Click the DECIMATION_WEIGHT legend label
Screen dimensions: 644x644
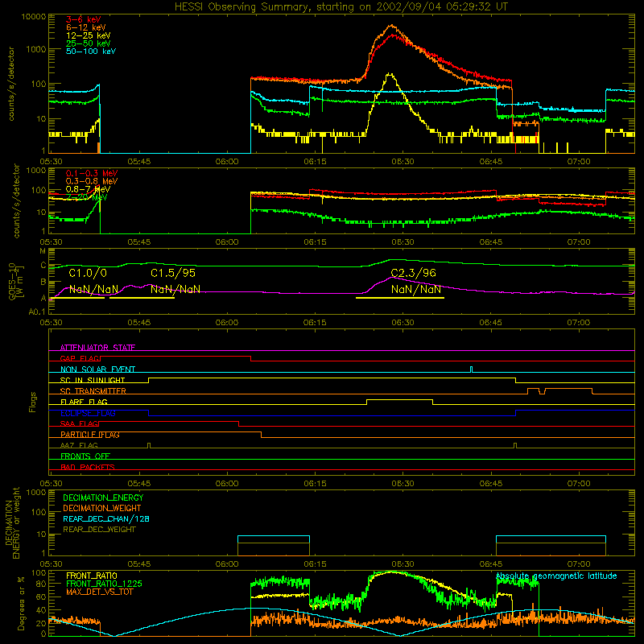102,508
